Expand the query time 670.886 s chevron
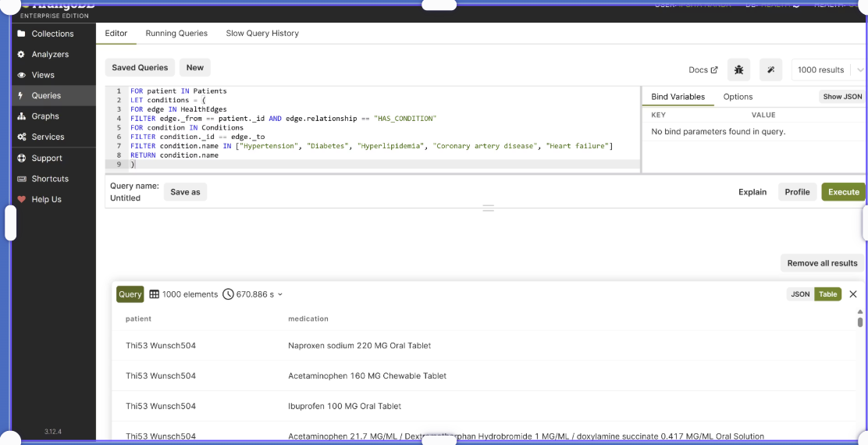The image size is (868, 445). pos(280,294)
